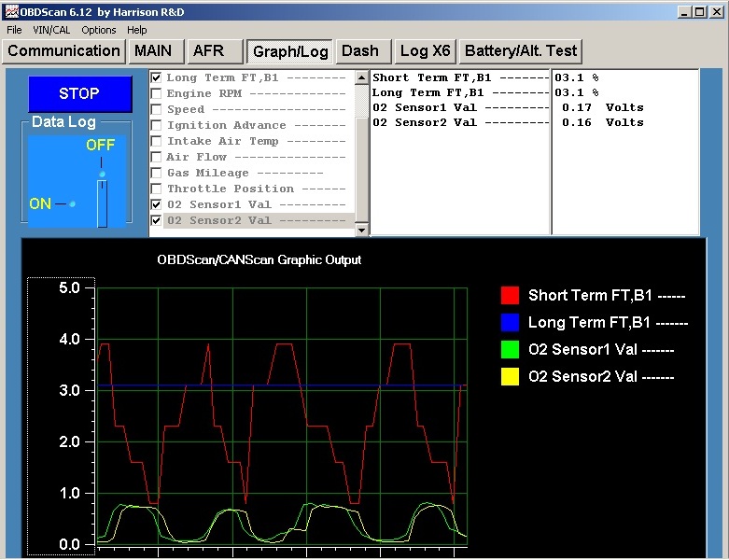Open the File menu
Image resolution: width=729 pixels, height=560 pixels.
(14, 30)
